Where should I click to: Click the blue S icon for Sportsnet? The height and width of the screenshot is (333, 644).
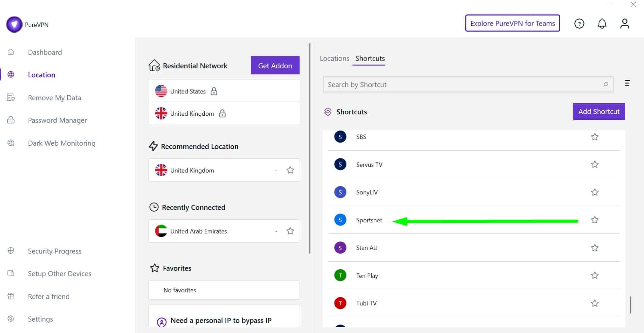pyautogui.click(x=340, y=220)
